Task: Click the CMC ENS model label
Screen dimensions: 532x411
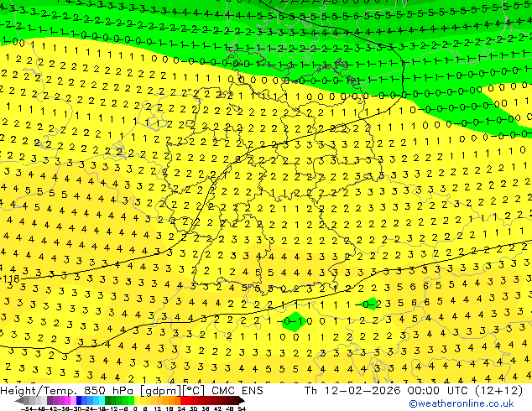Action: tap(237, 391)
